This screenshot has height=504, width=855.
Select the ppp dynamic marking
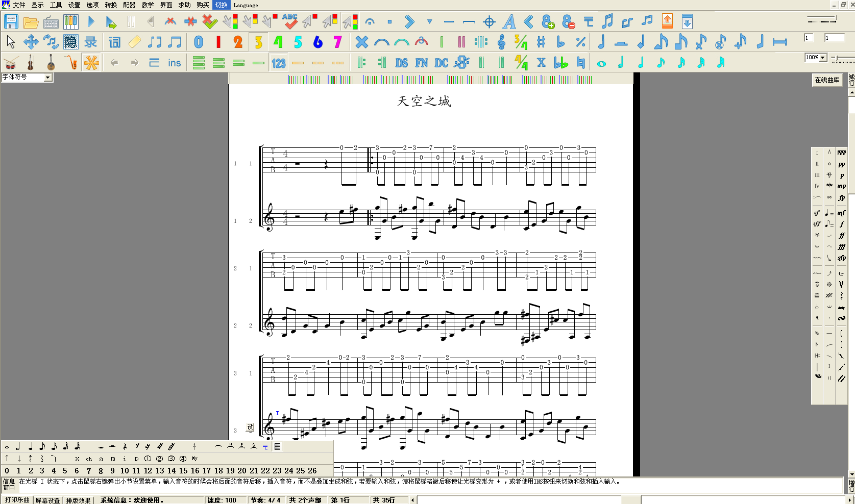(x=842, y=153)
